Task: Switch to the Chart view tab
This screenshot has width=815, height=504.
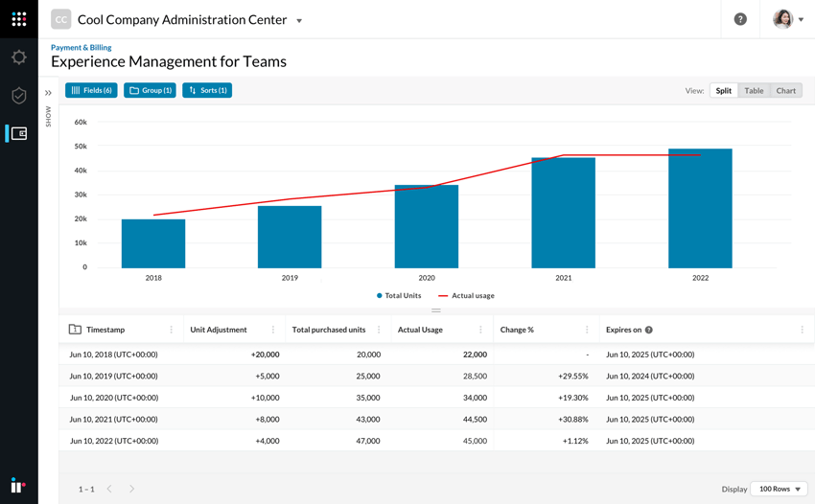Action: 785,91
